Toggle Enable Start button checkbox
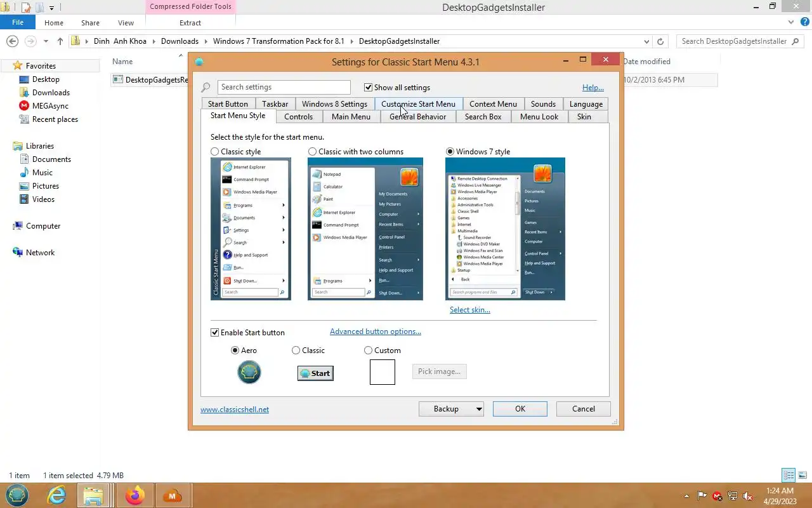Image resolution: width=812 pixels, height=508 pixels. [x=214, y=333]
